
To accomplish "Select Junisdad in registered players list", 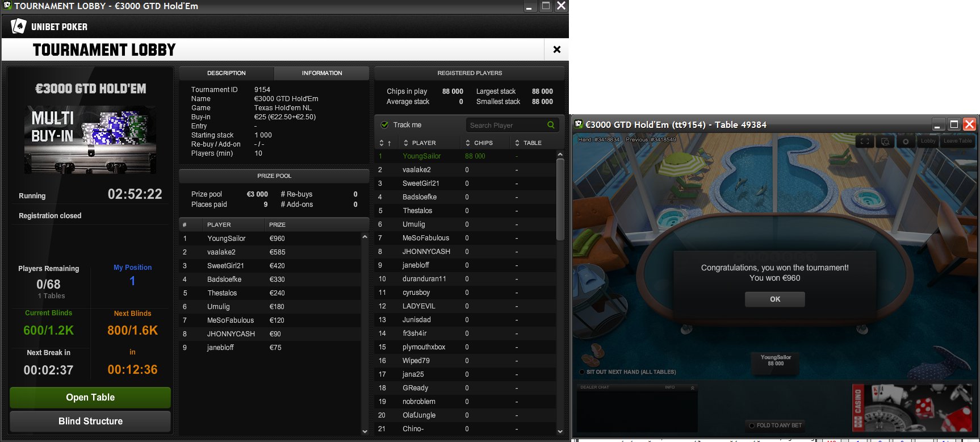I will [466, 320].
